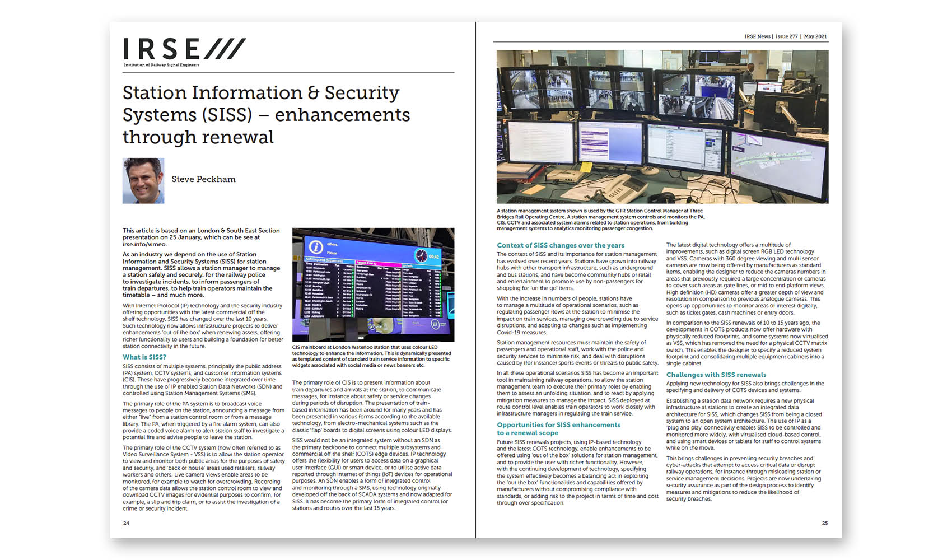Click the blue info icon on the departure board
The width and height of the screenshot is (952, 560).
[316, 247]
